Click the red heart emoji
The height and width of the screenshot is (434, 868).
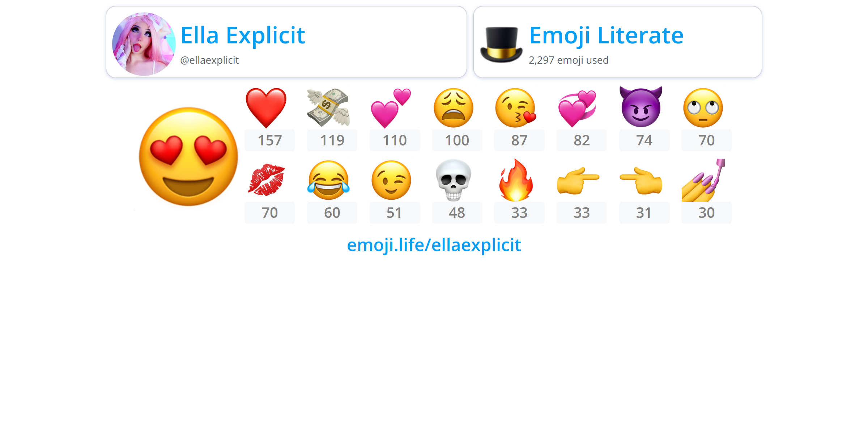[x=266, y=108]
